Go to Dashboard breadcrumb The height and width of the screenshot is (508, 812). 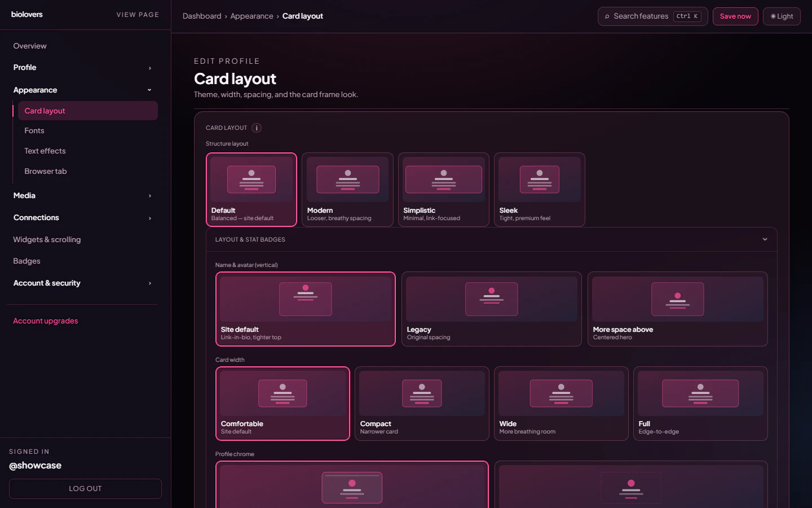[x=202, y=16]
